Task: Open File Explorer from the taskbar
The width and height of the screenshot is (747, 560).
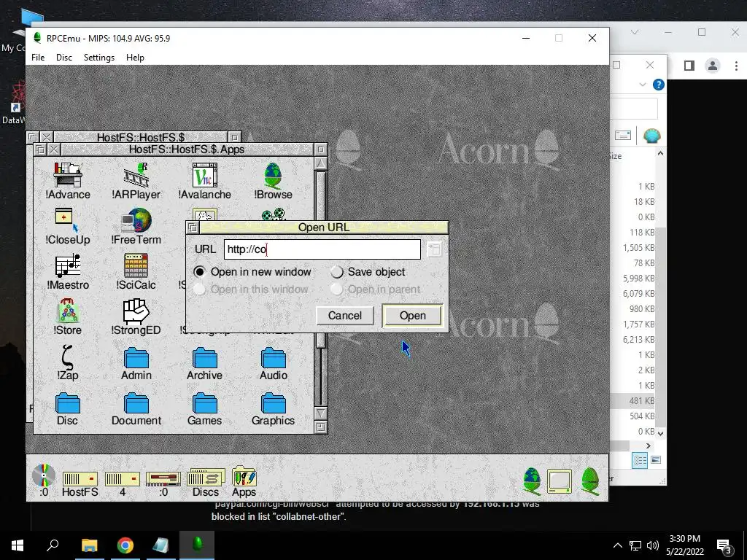Action: point(89,545)
